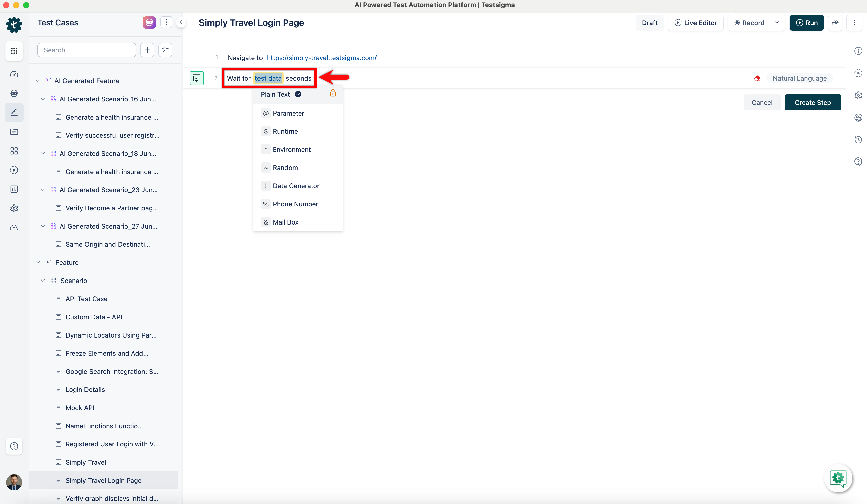
Task: Open step info icon in right panel
Action: [858, 50]
